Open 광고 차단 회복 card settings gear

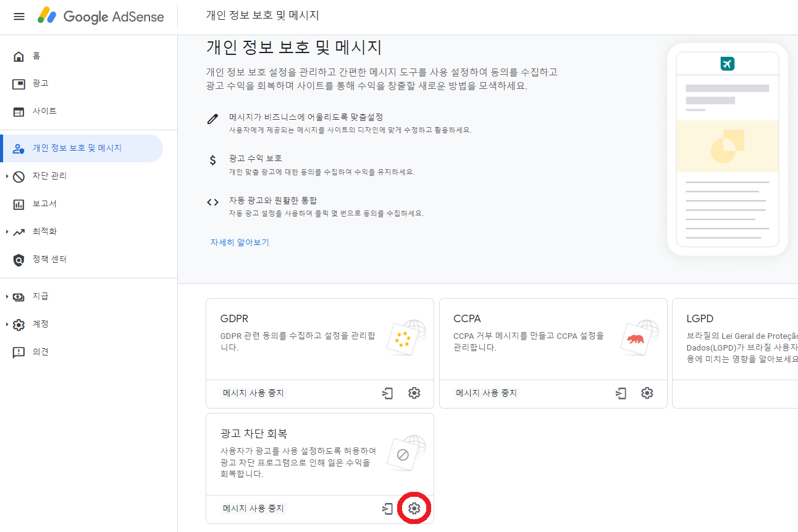point(414,509)
